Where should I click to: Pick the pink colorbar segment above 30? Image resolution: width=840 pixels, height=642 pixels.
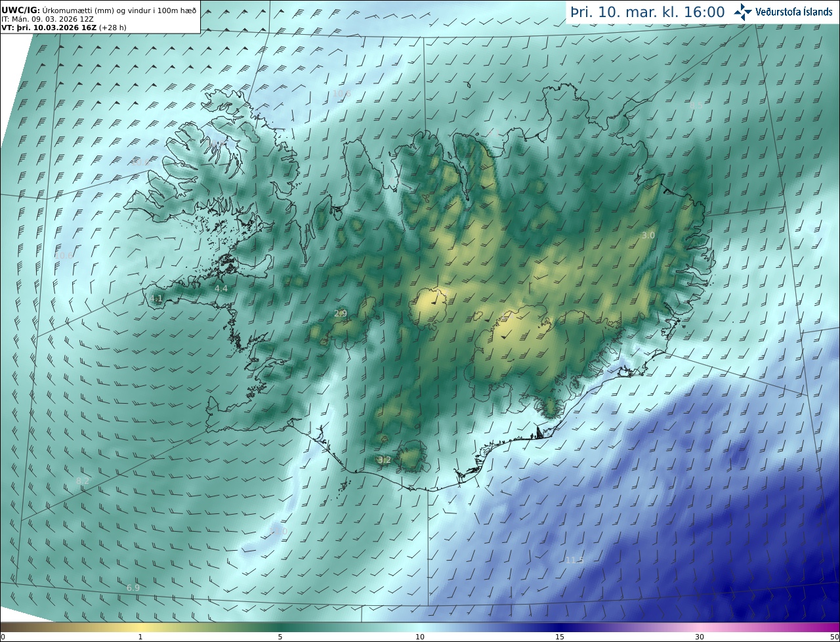pyautogui.click(x=700, y=627)
